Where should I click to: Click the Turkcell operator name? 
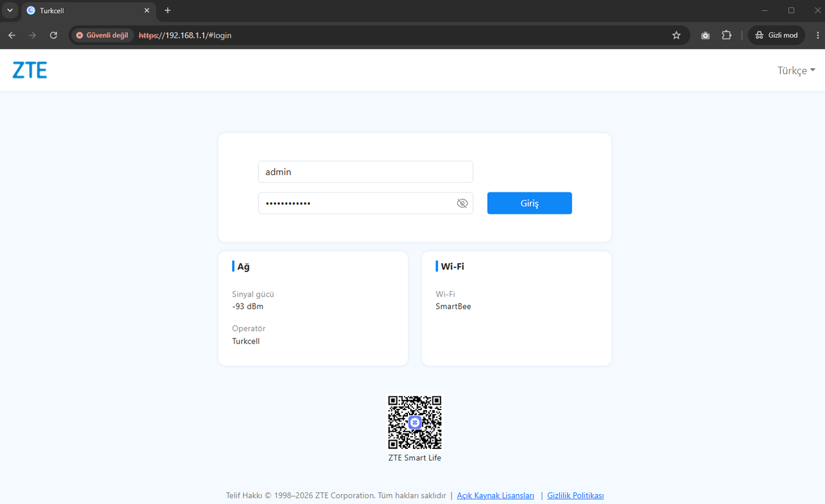click(x=246, y=341)
